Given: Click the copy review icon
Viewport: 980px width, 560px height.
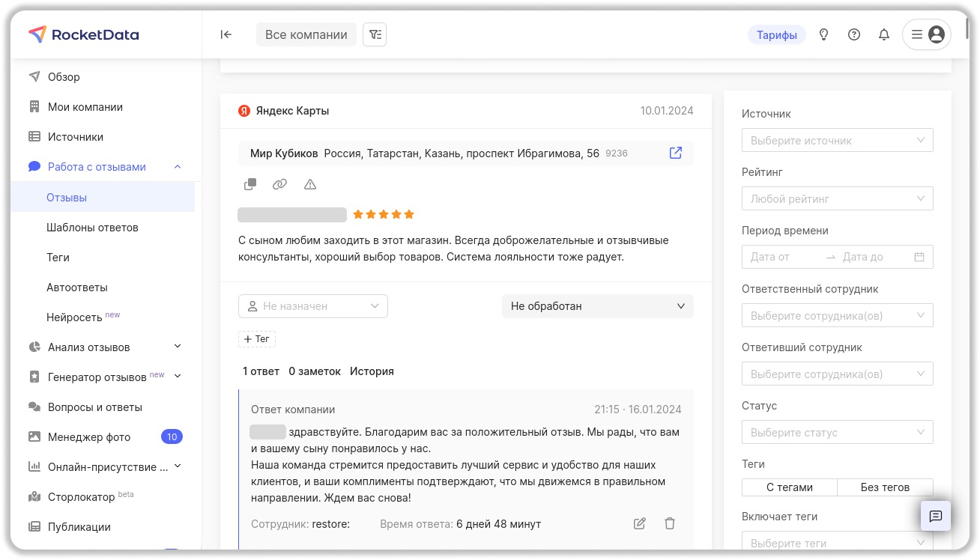Looking at the screenshot, I should (x=250, y=184).
